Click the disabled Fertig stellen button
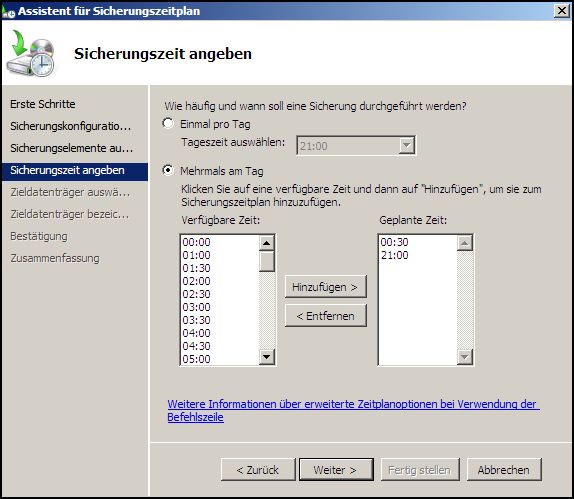The image size is (574, 499). click(420, 470)
